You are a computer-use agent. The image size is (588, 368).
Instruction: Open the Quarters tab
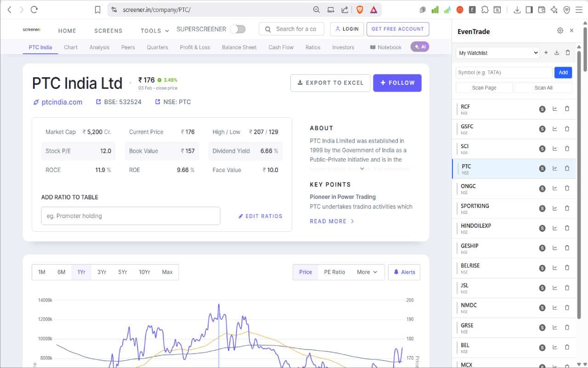coord(158,47)
